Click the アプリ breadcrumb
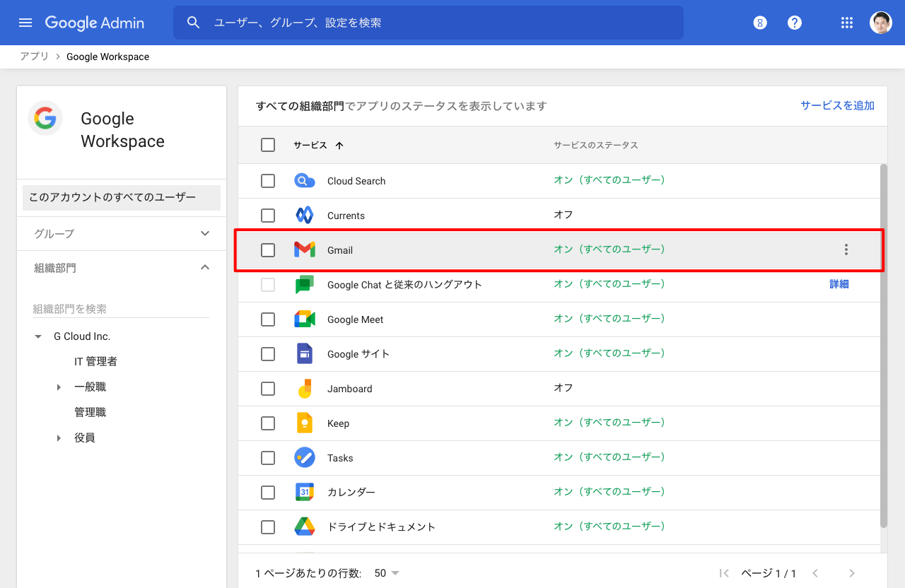Image resolution: width=905 pixels, height=588 pixels. pyautogui.click(x=35, y=57)
